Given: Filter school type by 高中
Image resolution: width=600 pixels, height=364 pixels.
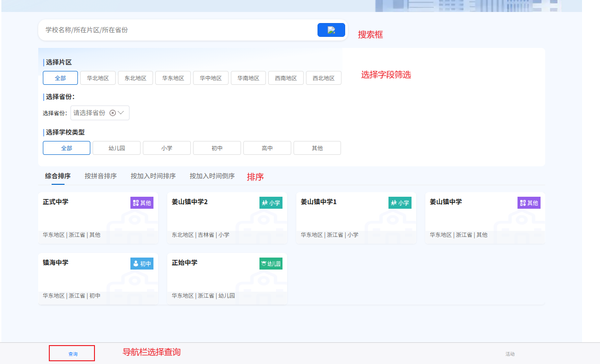Looking at the screenshot, I should pyautogui.click(x=267, y=148).
